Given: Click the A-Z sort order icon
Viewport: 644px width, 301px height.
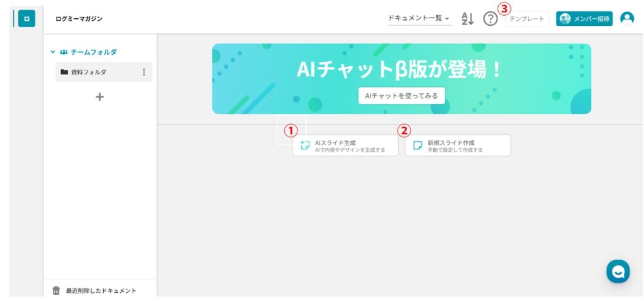Looking at the screenshot, I should click(467, 19).
